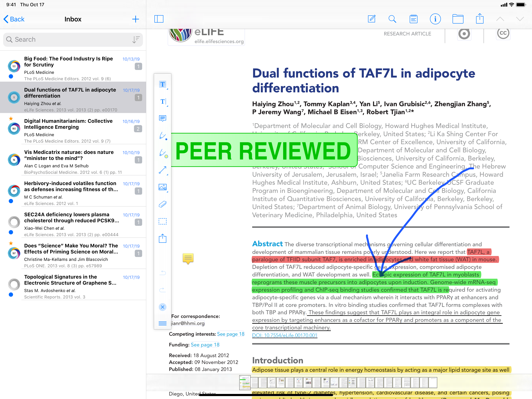Tap the Funding See page 18 link
532x399 pixels.
tap(205, 345)
